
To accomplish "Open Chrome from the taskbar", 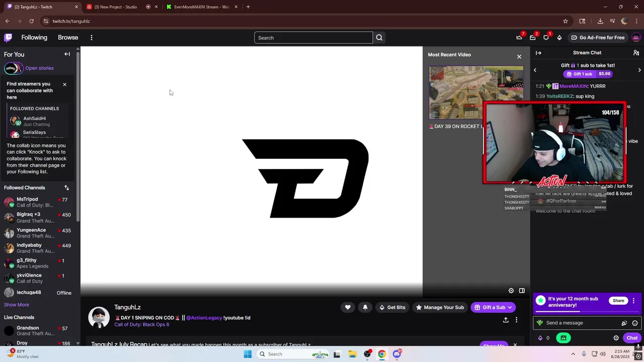I will pos(382,354).
